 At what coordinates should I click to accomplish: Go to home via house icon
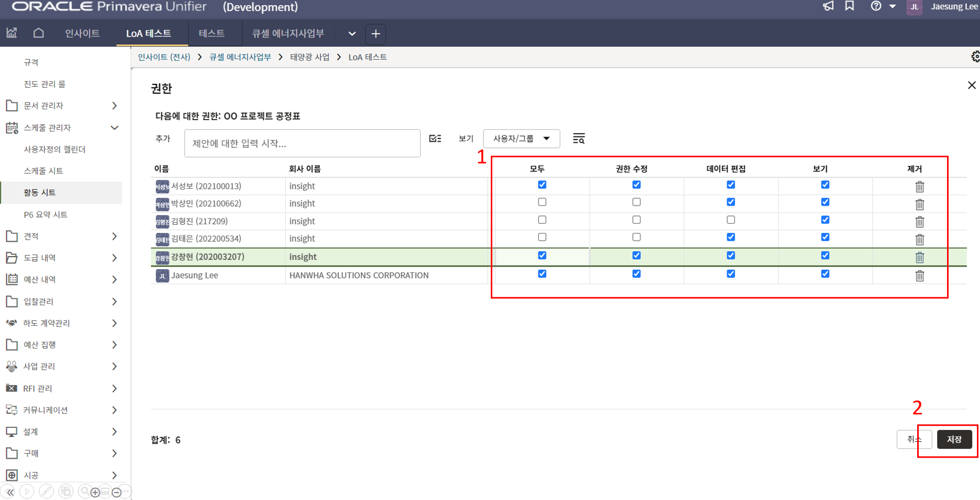pos(39,34)
